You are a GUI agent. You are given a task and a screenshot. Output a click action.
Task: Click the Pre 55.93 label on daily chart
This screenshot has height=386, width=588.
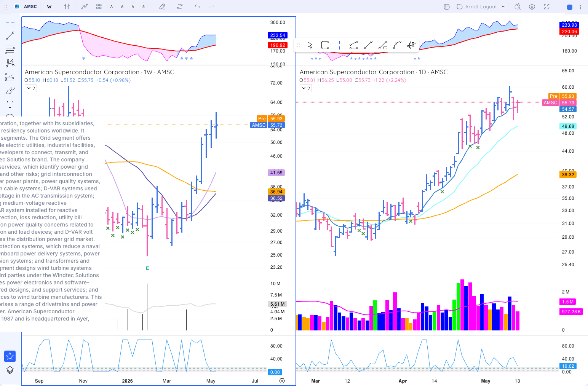[x=562, y=96]
